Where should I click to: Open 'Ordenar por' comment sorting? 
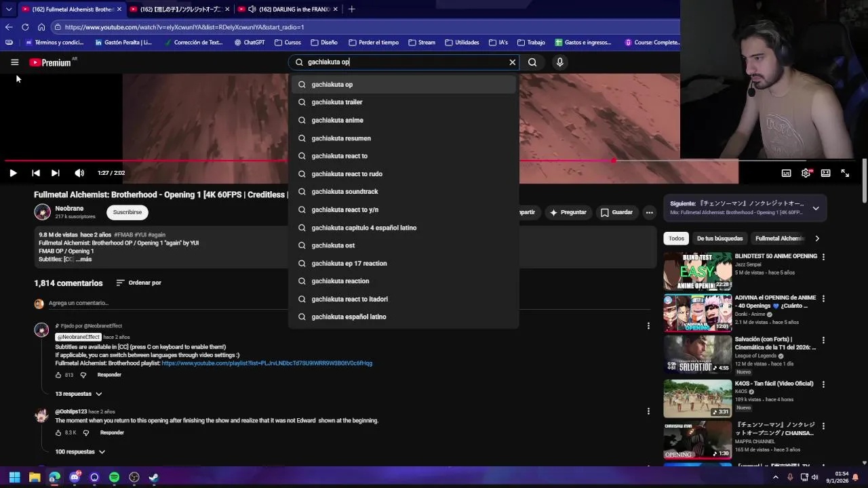click(138, 283)
